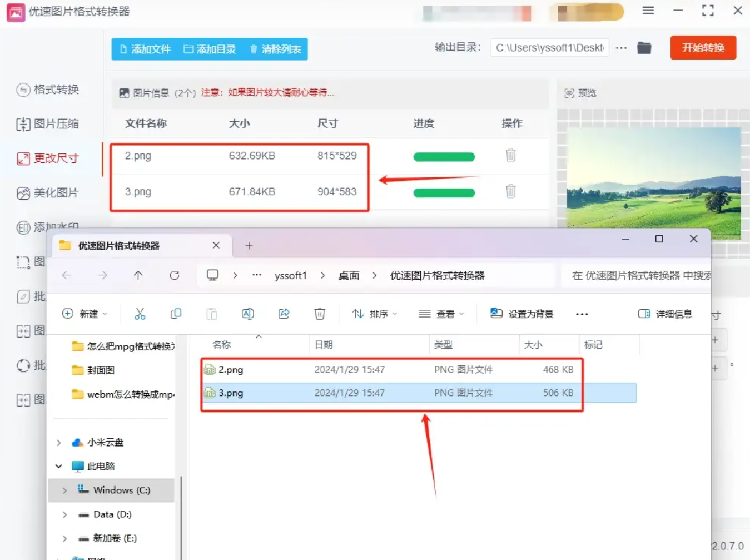
Task: Select 图片压缩 in the sidebar
Action: click(x=48, y=124)
